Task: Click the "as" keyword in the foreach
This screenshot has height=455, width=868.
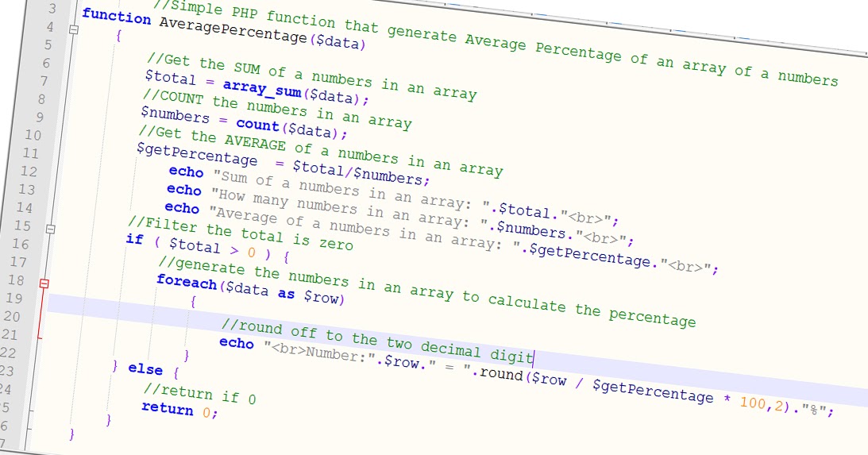Action: (x=286, y=293)
